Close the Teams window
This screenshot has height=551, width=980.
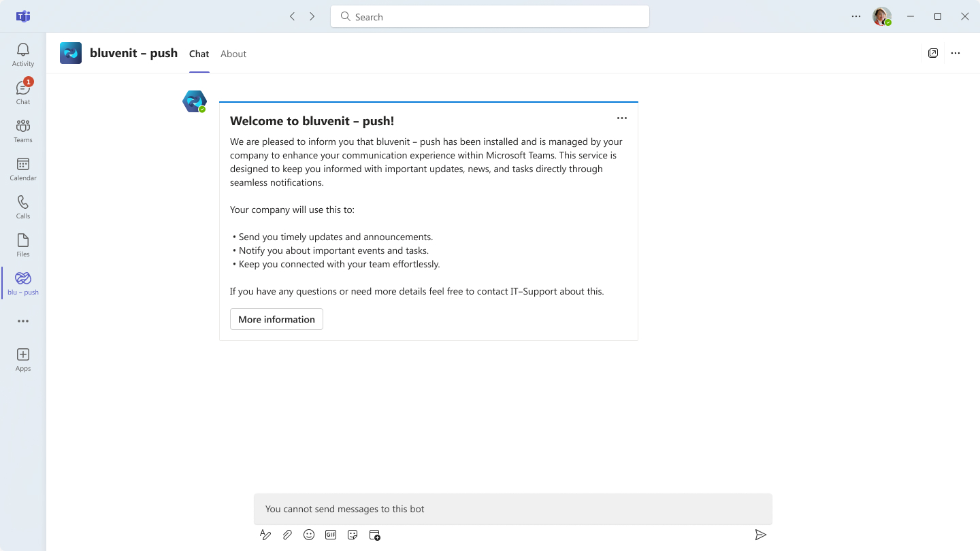(965, 16)
